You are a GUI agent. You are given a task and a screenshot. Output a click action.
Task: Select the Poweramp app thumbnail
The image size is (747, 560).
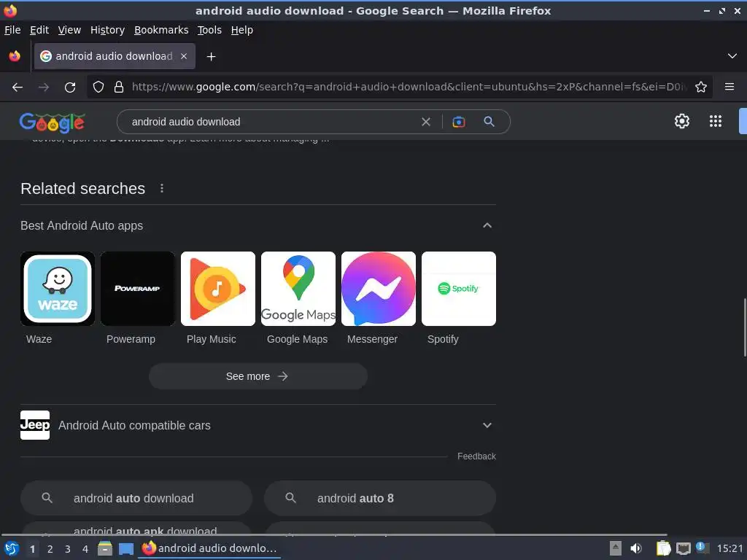click(138, 289)
